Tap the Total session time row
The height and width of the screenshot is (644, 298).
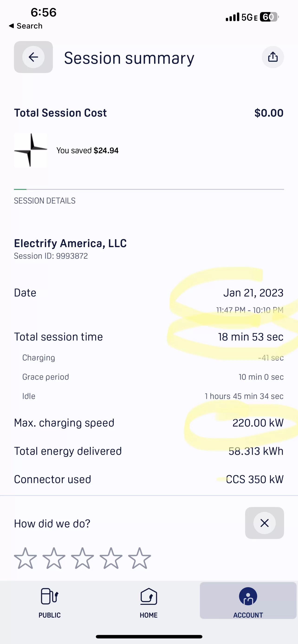tap(149, 337)
